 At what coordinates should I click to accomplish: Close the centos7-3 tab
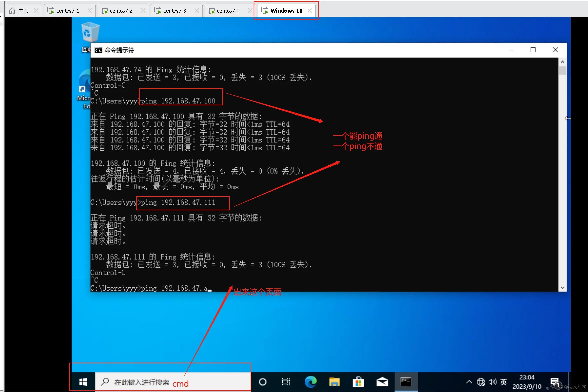coord(197,11)
